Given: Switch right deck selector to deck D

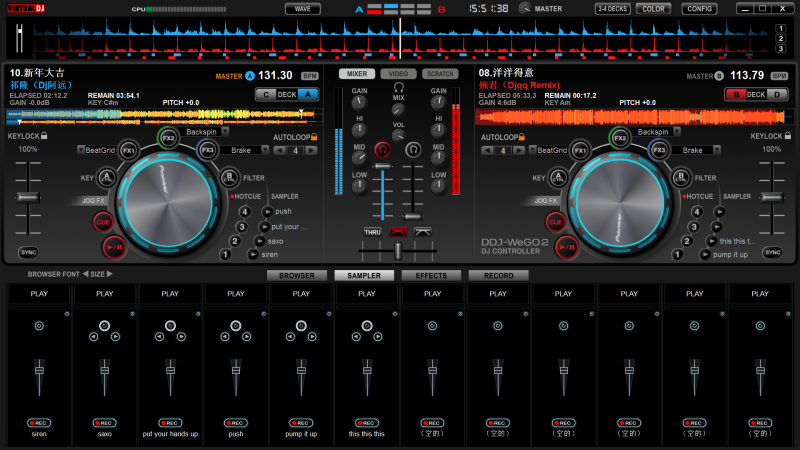Looking at the screenshot, I should (777, 94).
